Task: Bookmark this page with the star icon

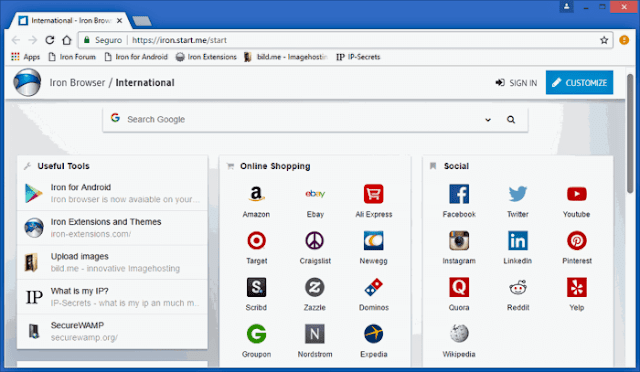Action: click(604, 40)
